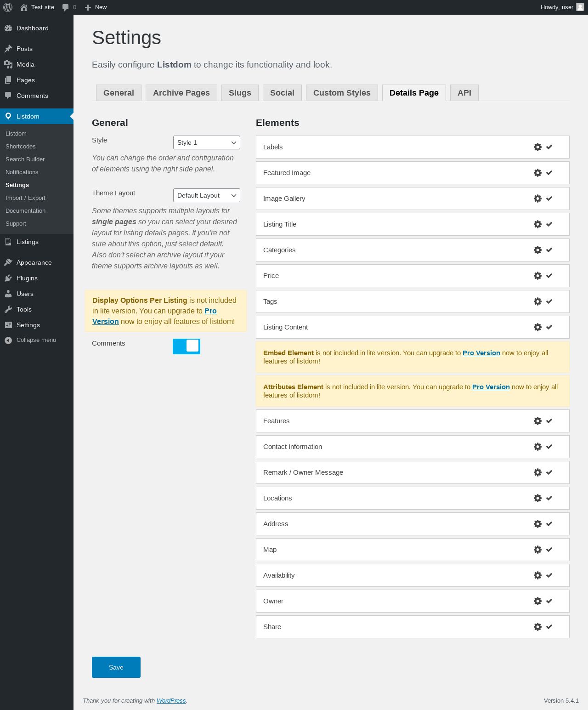Open Map element settings gear
This screenshot has width=588, height=710.
click(x=537, y=550)
